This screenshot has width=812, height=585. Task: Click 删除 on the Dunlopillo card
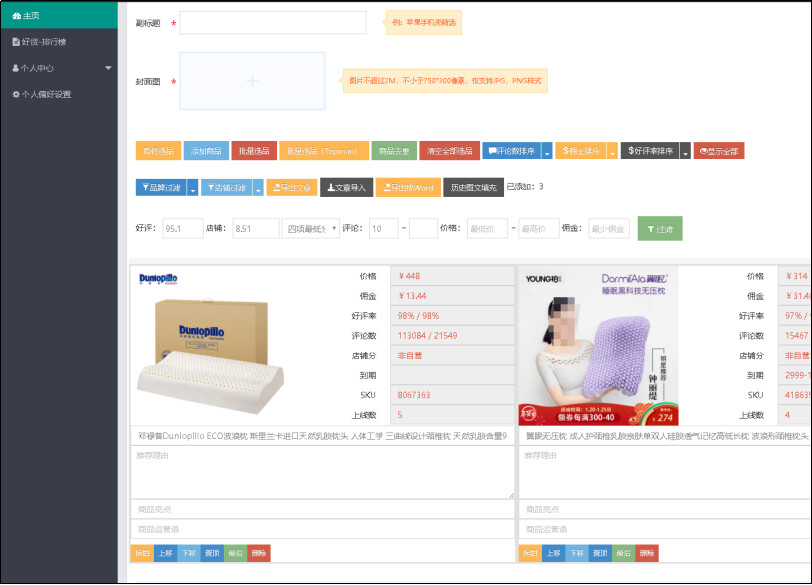259,553
